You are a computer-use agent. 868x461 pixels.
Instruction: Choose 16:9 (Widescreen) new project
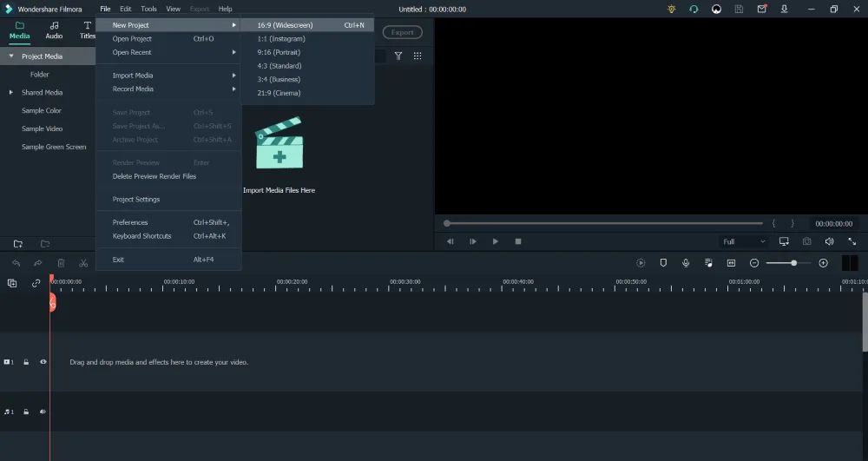pos(307,25)
